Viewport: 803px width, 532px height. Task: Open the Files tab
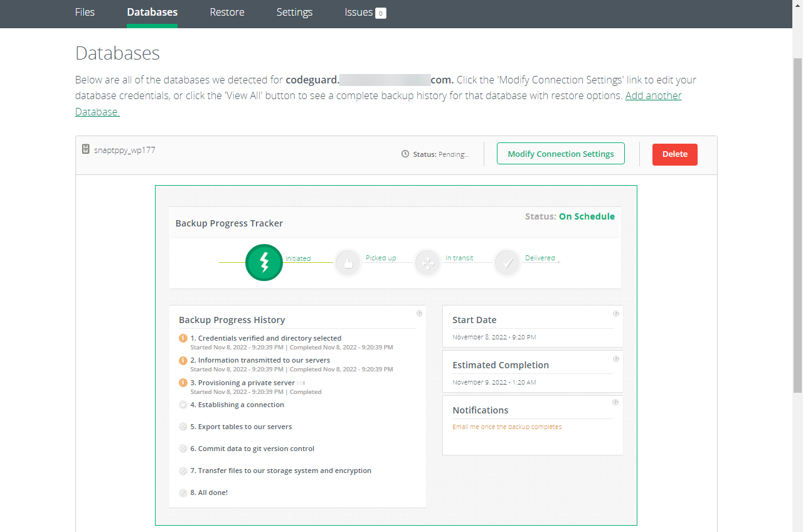coord(85,13)
